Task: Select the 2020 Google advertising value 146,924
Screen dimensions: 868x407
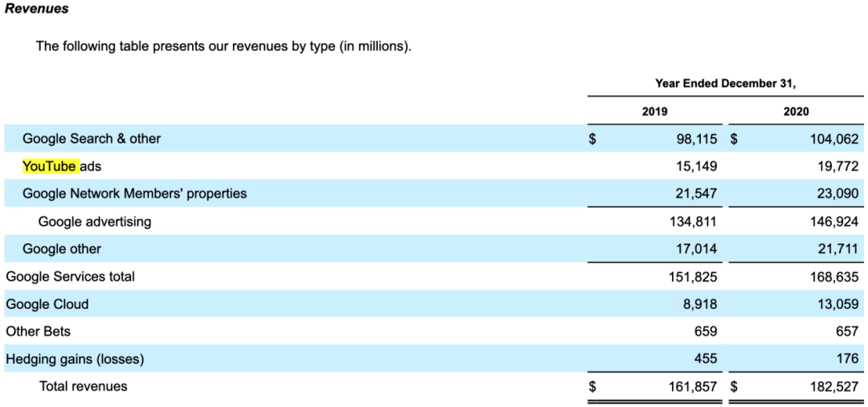Action: click(x=833, y=222)
